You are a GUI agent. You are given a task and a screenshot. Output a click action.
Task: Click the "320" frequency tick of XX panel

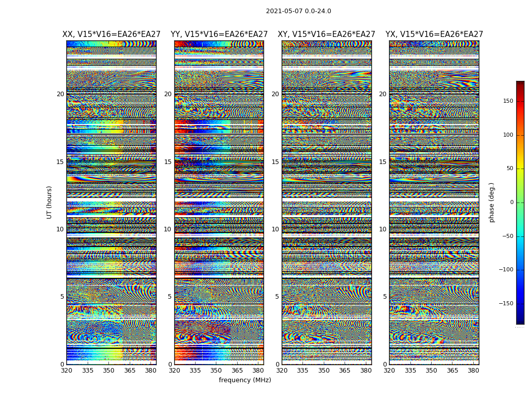click(66, 371)
